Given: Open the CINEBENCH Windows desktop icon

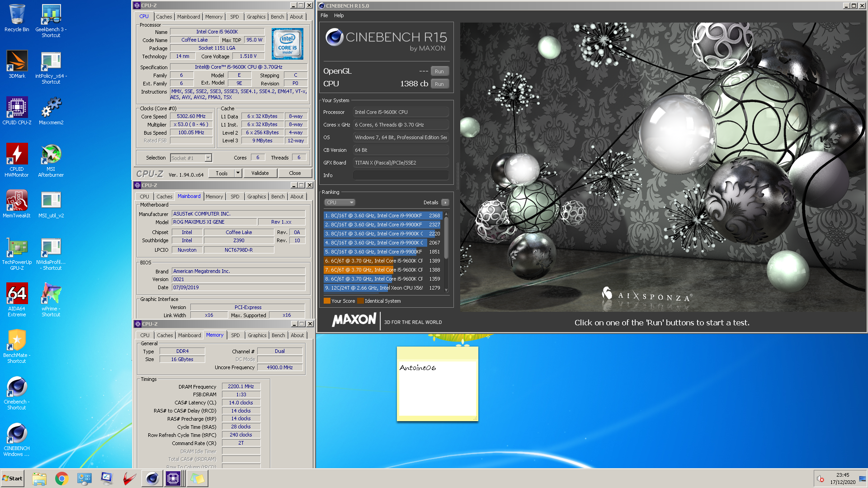Looking at the screenshot, I should coord(17,439).
